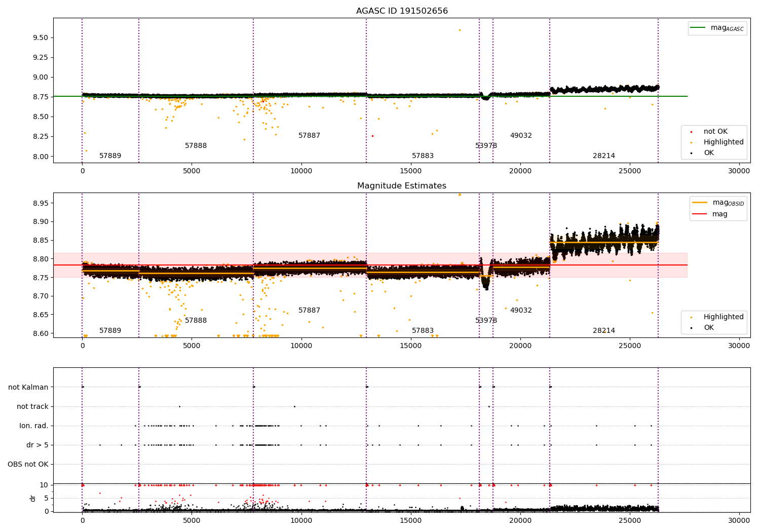
Task: Click the 8.25 y-axis tick in top plot
Action: point(41,137)
